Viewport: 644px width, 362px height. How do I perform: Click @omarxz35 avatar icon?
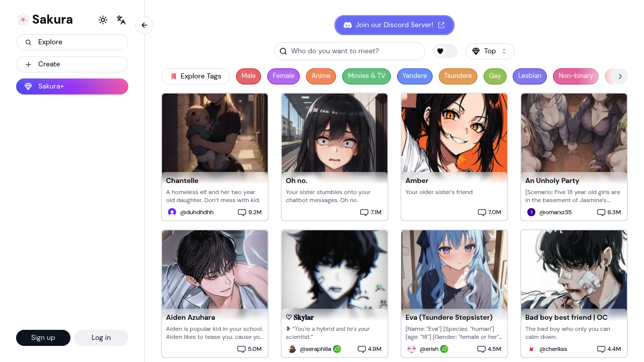click(x=531, y=212)
